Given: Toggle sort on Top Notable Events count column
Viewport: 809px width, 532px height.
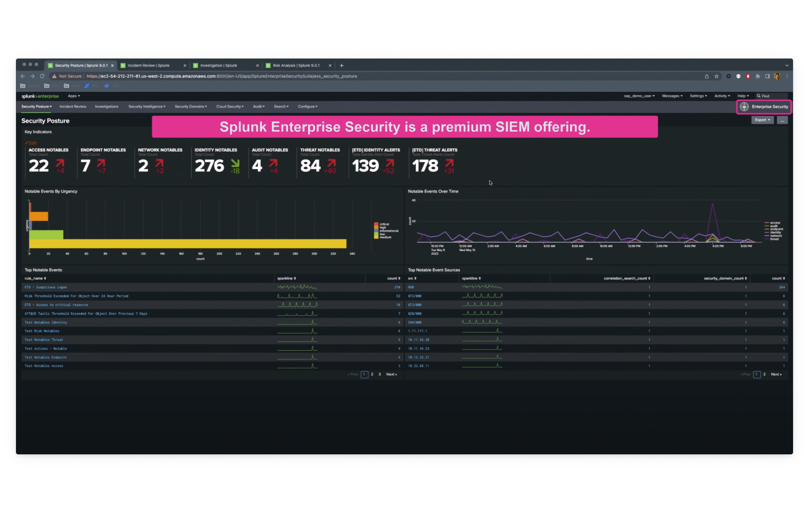Looking at the screenshot, I should coord(393,278).
